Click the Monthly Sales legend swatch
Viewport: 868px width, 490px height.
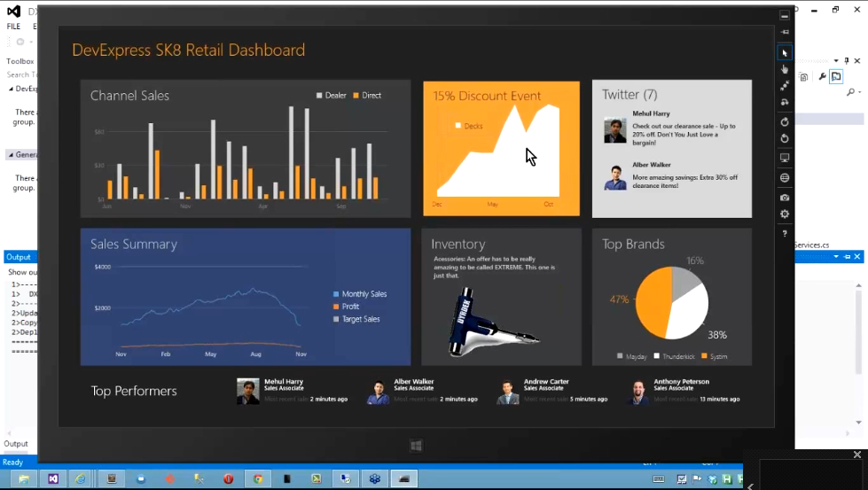(336, 294)
